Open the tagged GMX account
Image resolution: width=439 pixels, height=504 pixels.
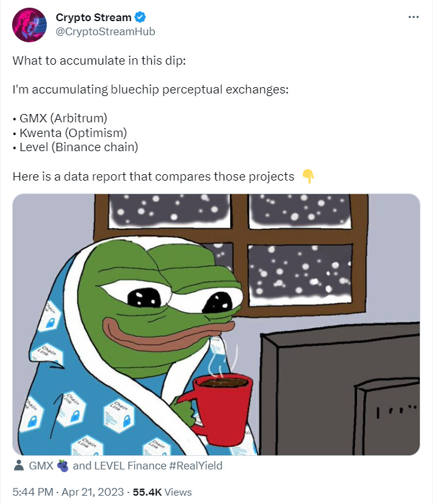point(41,466)
